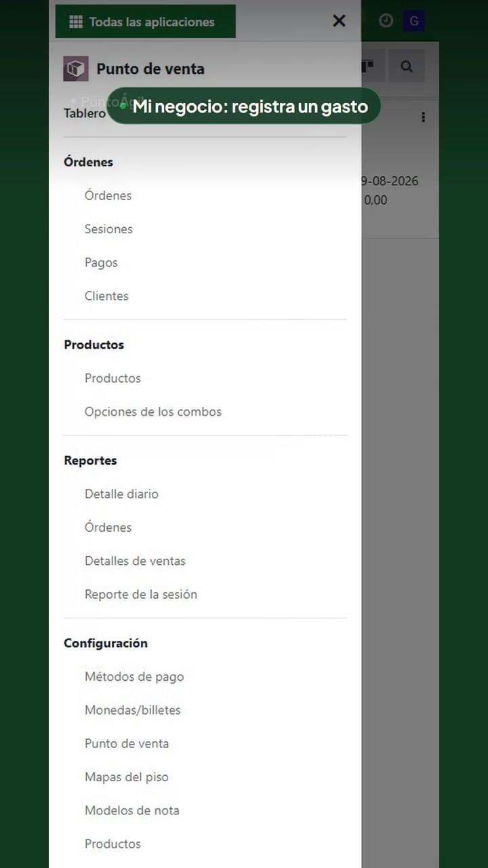Select Clientes menu entry
Image resolution: width=488 pixels, height=868 pixels.
[106, 296]
